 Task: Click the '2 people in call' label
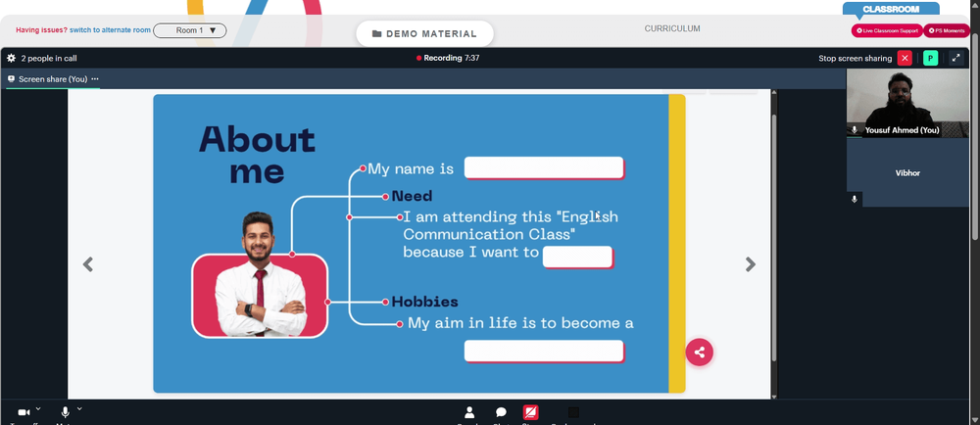pyautogui.click(x=49, y=58)
